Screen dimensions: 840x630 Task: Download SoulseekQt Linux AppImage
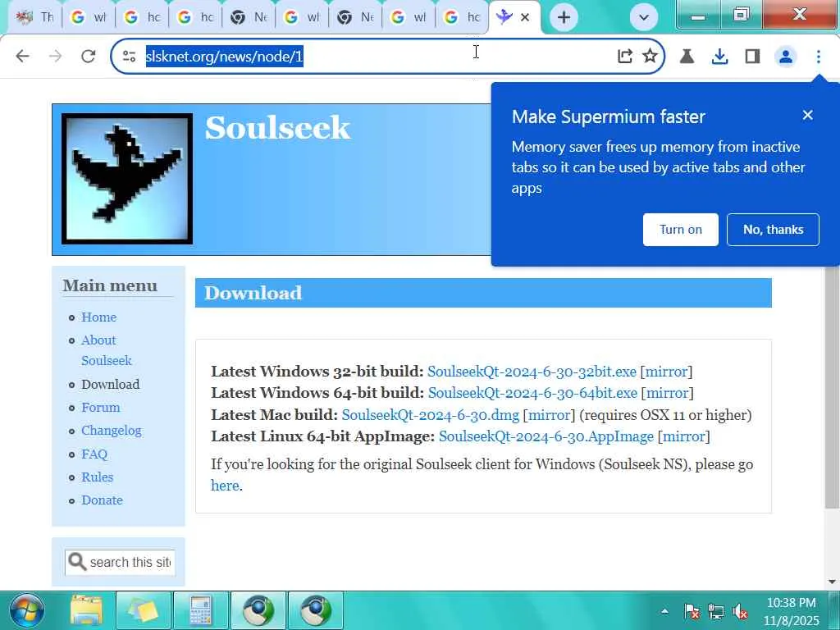point(546,436)
